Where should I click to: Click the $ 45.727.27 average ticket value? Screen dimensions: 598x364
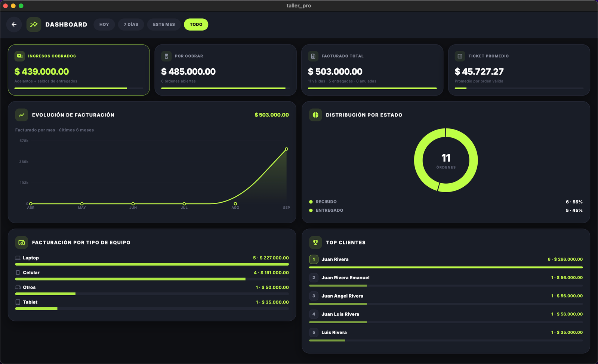point(479,72)
